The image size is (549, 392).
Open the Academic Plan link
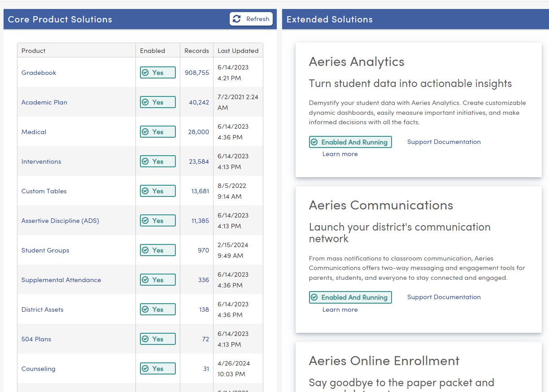[44, 102]
